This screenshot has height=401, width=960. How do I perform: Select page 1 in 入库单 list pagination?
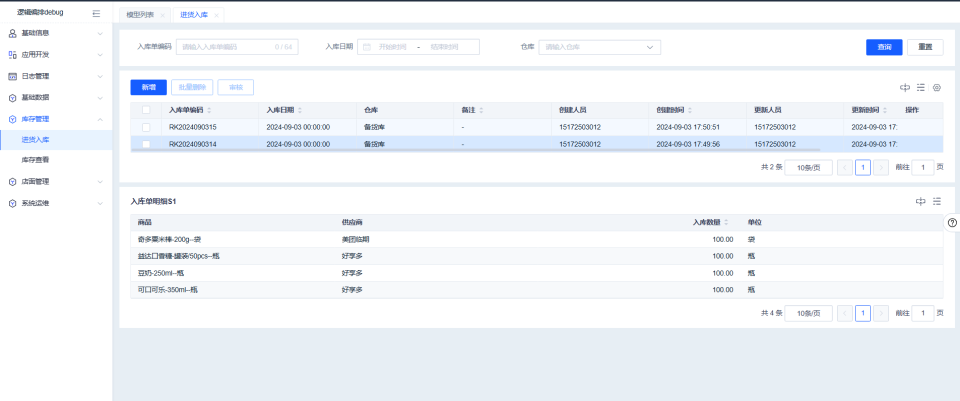[863, 168]
